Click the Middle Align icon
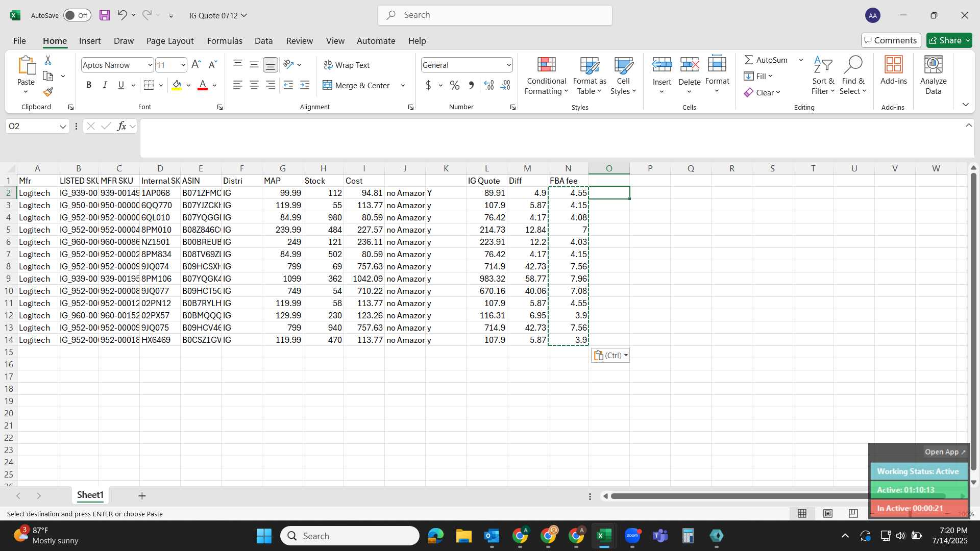Image resolution: width=980 pixels, height=551 pixels. (254, 64)
